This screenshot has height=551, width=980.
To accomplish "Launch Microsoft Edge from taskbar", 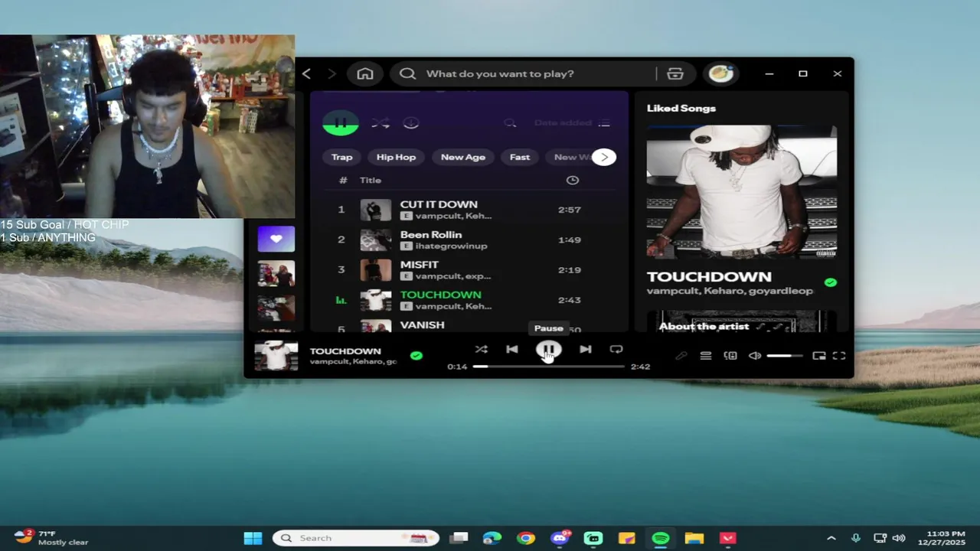I will point(492,538).
